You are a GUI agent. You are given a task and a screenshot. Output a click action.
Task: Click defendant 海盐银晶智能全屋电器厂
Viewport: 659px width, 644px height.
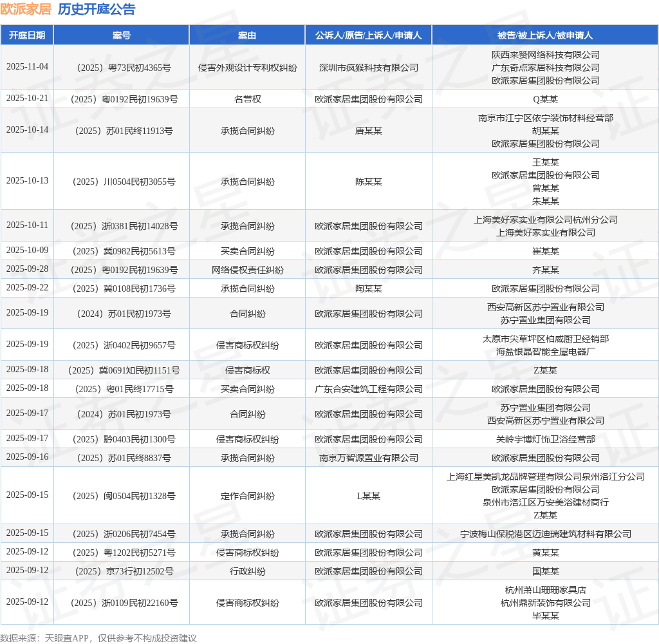point(546,352)
